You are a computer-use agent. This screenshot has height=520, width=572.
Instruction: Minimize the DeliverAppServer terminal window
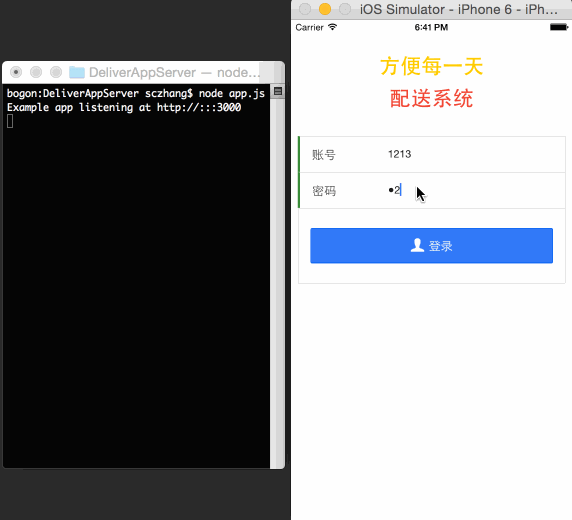[36, 72]
